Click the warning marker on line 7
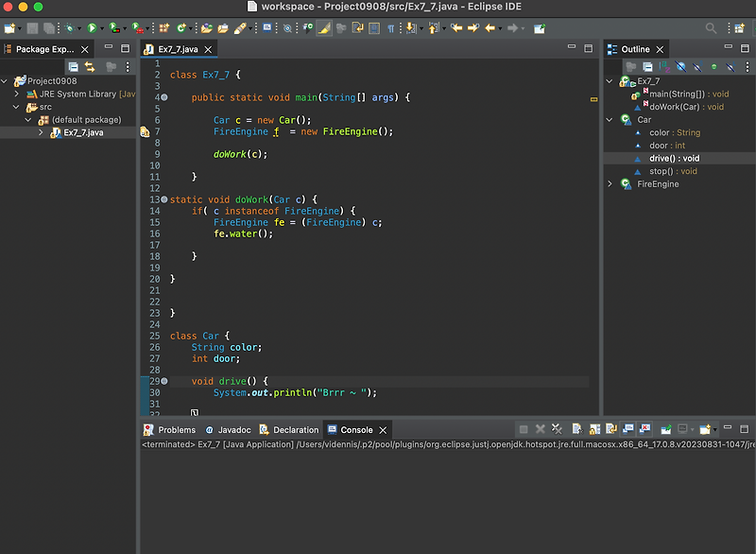 point(145,131)
